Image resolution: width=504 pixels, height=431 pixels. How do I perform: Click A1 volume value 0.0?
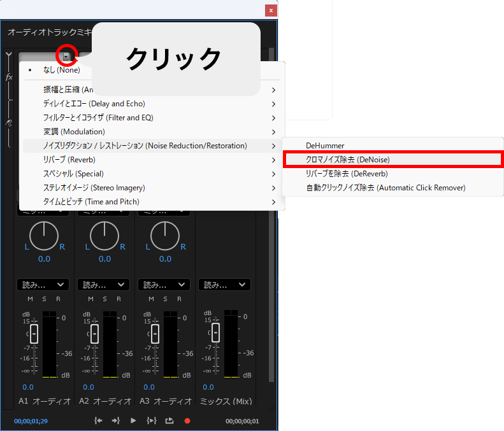pyautogui.click(x=28, y=387)
